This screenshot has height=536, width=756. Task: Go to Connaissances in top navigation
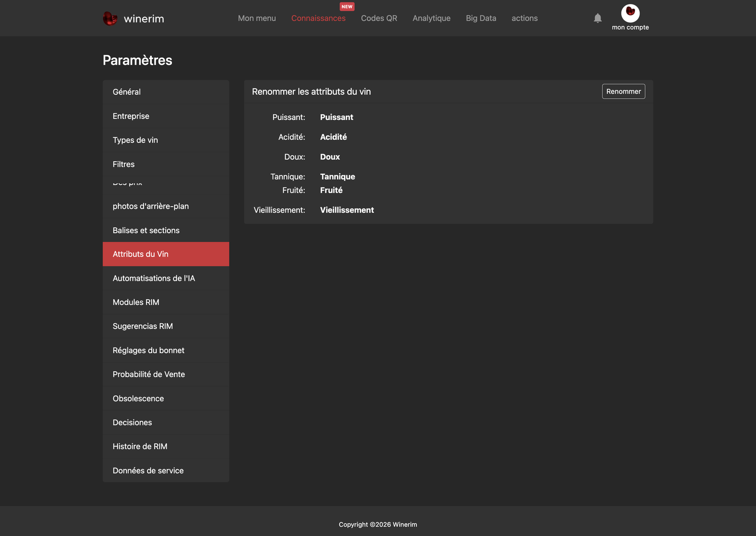319,18
